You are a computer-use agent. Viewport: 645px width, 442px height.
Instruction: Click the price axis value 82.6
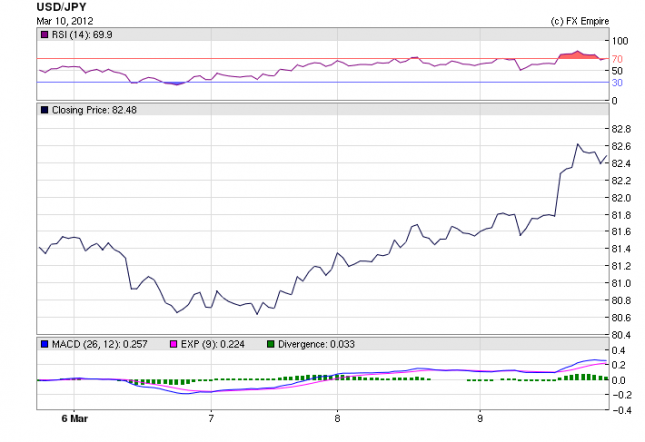tap(621, 146)
